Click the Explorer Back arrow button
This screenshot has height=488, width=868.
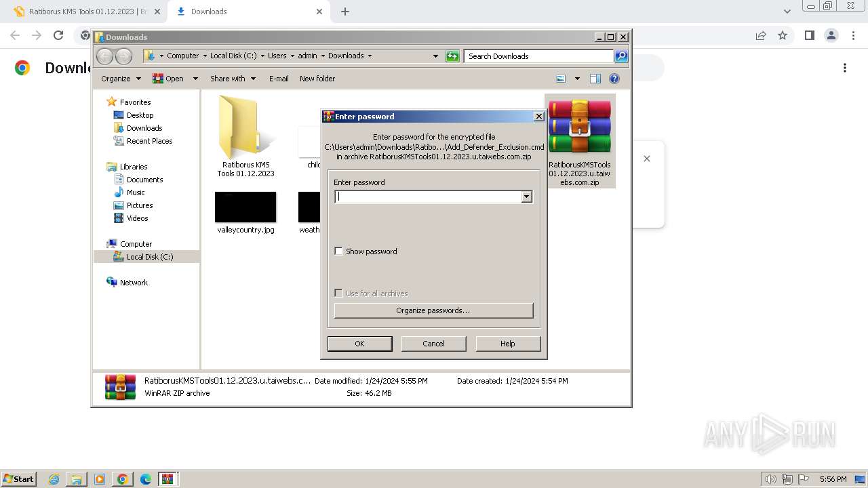click(x=104, y=56)
